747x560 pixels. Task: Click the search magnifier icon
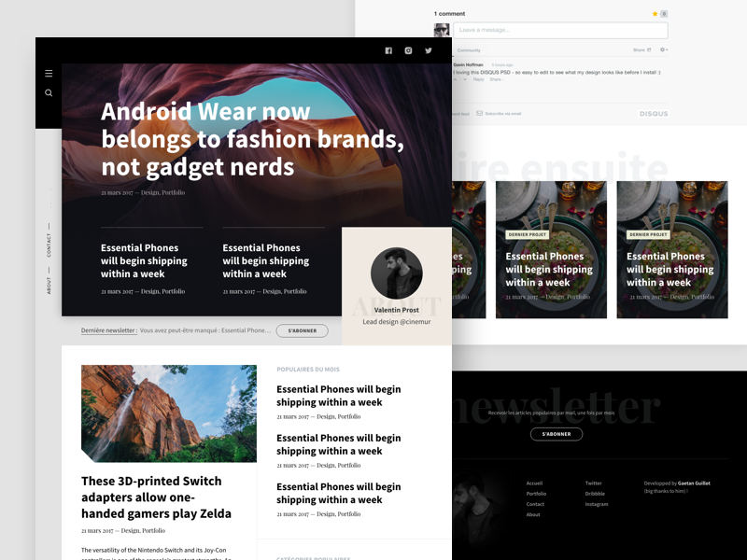49,92
